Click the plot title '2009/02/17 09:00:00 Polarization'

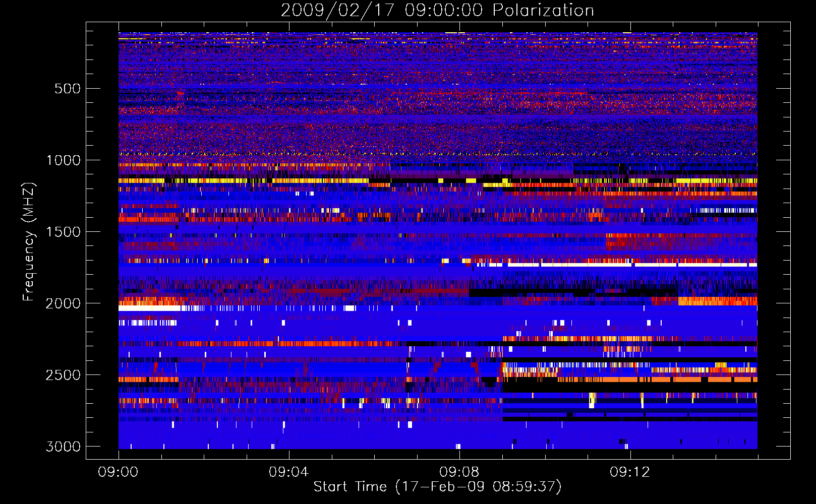coord(437,11)
